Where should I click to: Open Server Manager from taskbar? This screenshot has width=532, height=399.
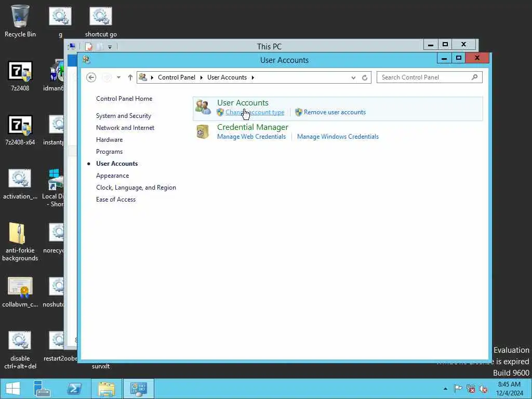[42, 389]
